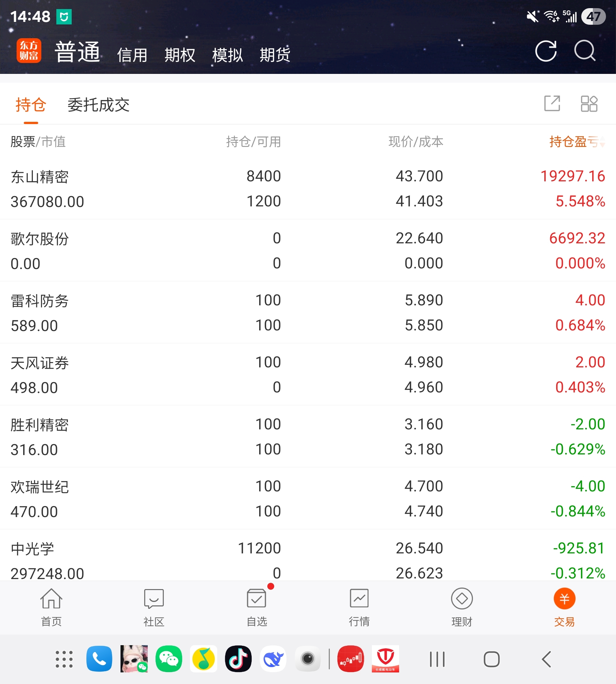Open 欢瑞世纪 holding row
Screen dimensions: 616x684
coord(308,498)
